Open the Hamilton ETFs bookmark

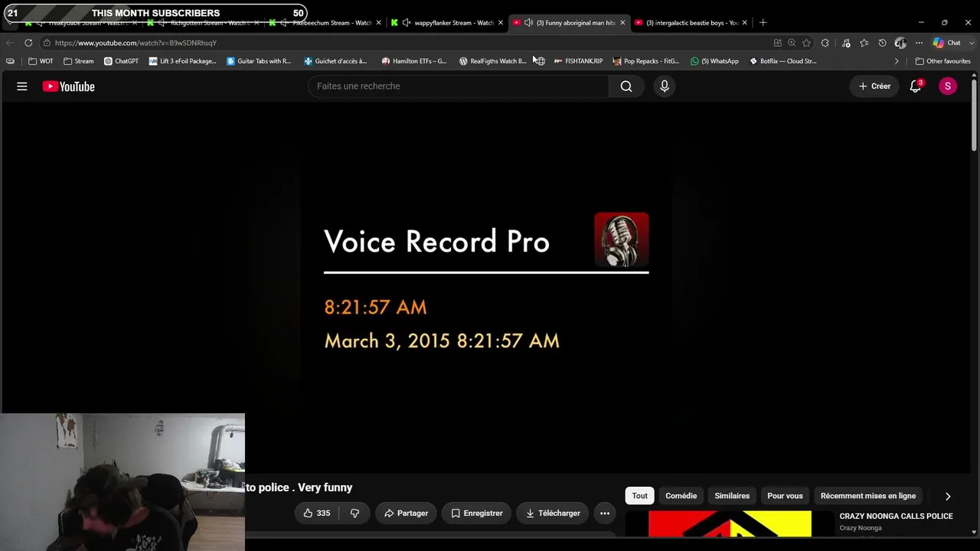click(x=414, y=61)
